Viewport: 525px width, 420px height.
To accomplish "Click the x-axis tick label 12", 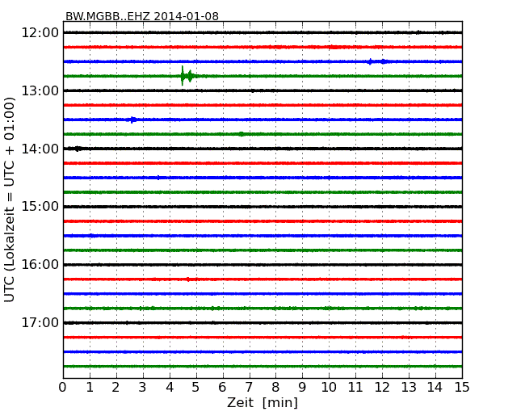I will pyautogui.click(x=382, y=388).
